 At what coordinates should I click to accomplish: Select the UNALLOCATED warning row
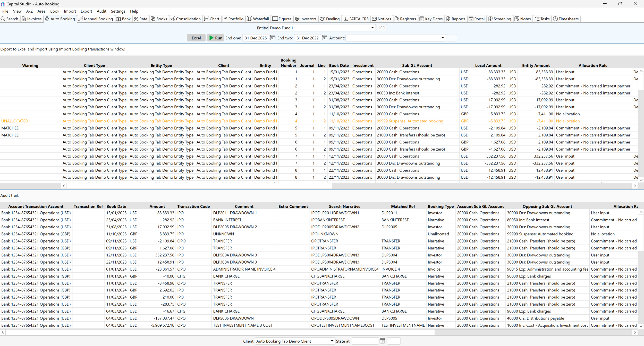(x=15, y=121)
